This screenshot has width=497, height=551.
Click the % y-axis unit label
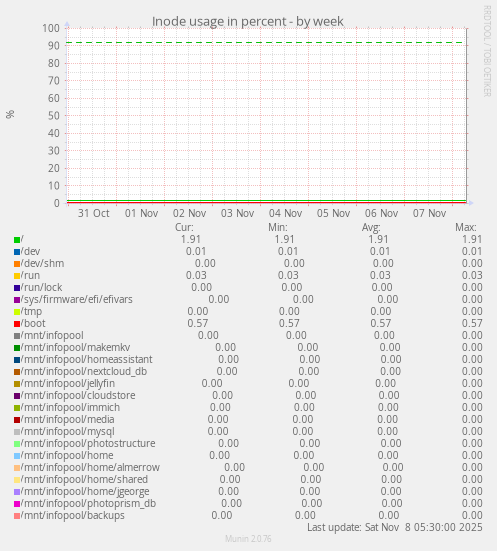click(x=10, y=114)
